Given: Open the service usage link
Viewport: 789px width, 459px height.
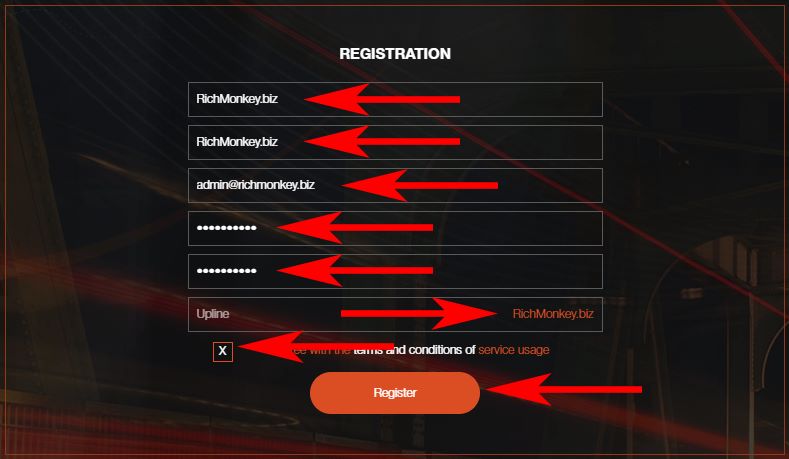Looking at the screenshot, I should (x=513, y=350).
